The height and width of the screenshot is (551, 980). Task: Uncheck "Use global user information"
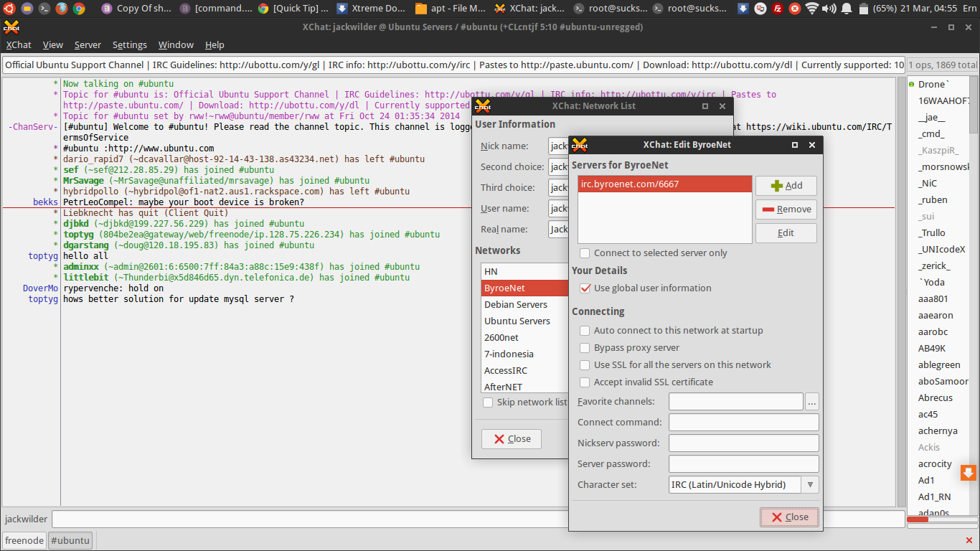coord(586,288)
